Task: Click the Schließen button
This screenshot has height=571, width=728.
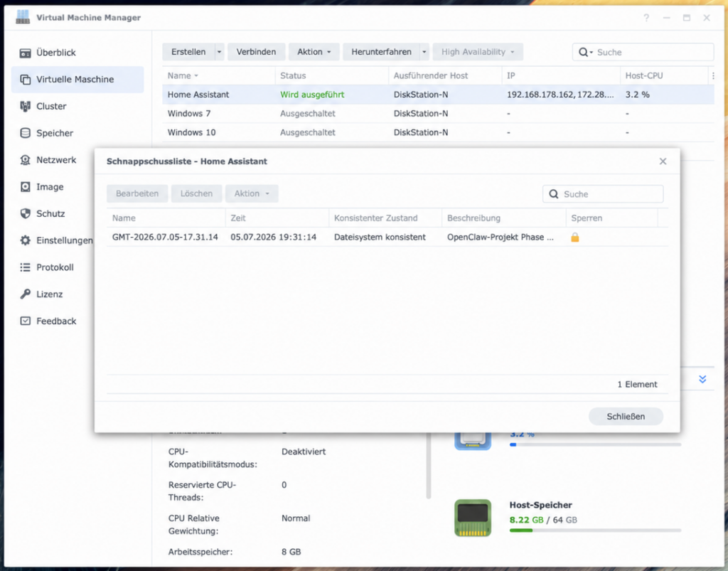Action: pos(626,417)
